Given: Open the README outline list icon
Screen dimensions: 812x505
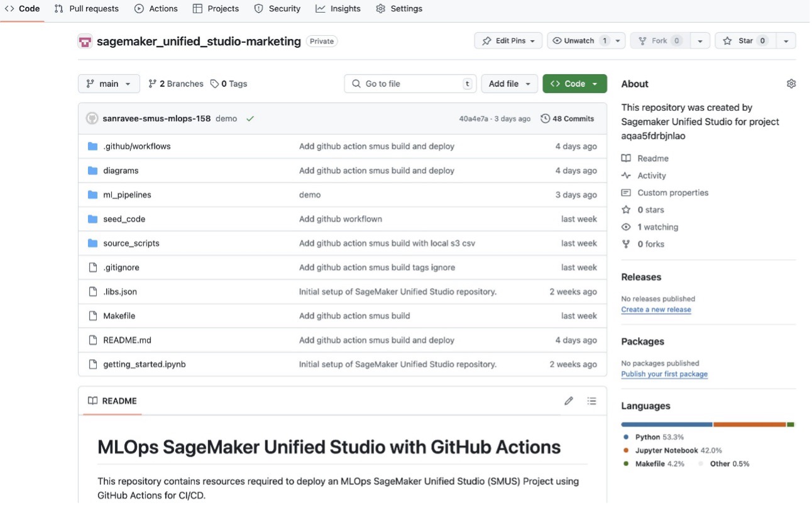Looking at the screenshot, I should [x=591, y=401].
